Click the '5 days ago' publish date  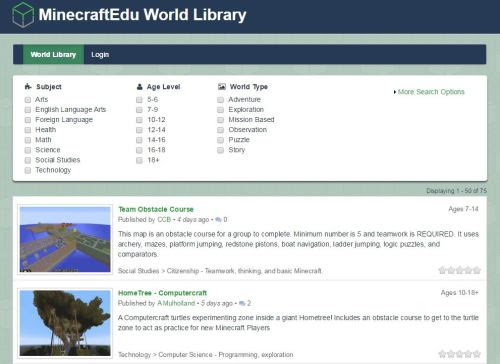point(217,303)
